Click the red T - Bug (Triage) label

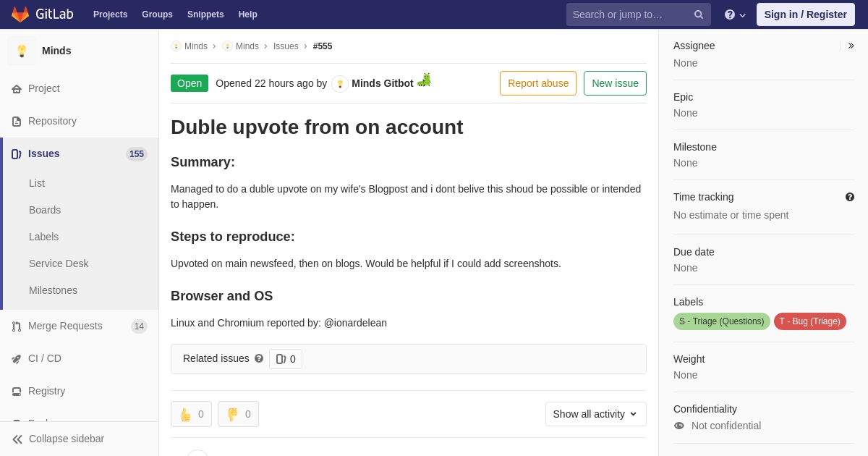809,321
